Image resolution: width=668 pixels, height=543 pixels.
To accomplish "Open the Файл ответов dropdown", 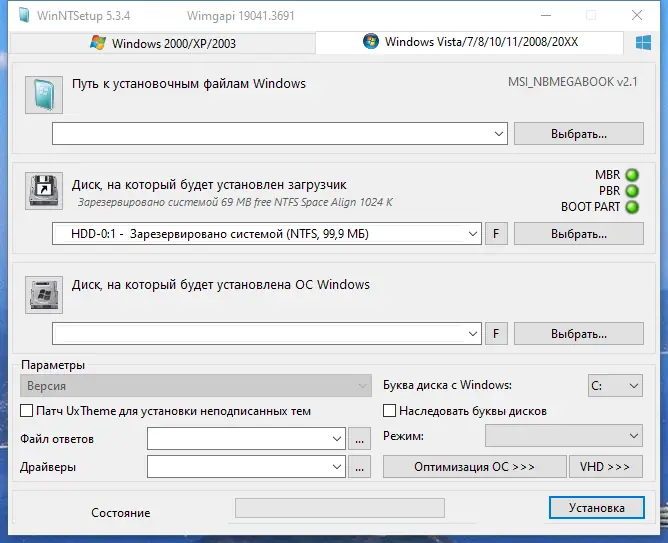I will (246, 439).
